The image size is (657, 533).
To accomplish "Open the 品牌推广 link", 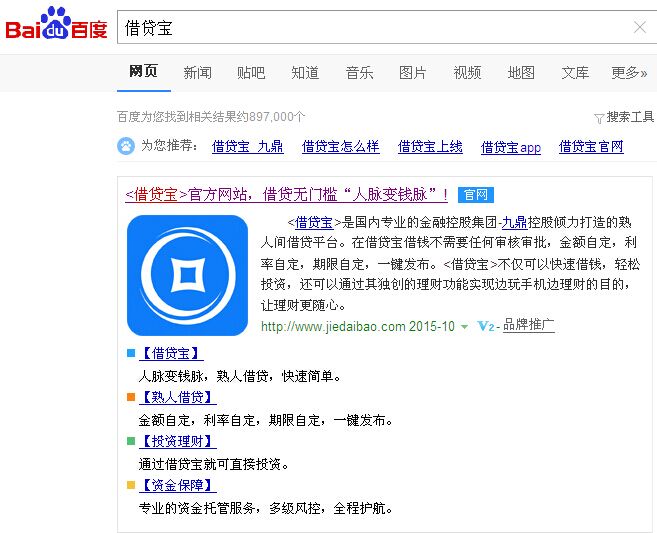I will (x=528, y=325).
